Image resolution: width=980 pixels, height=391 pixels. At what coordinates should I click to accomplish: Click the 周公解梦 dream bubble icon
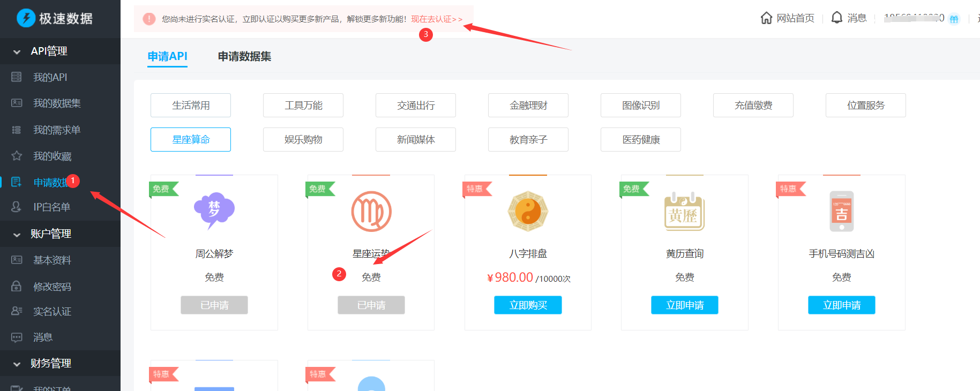(x=214, y=210)
